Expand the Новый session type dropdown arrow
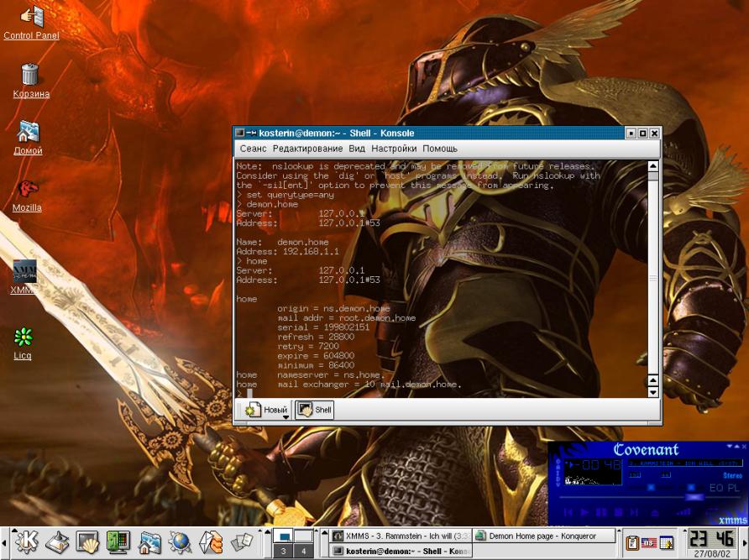 [285, 417]
